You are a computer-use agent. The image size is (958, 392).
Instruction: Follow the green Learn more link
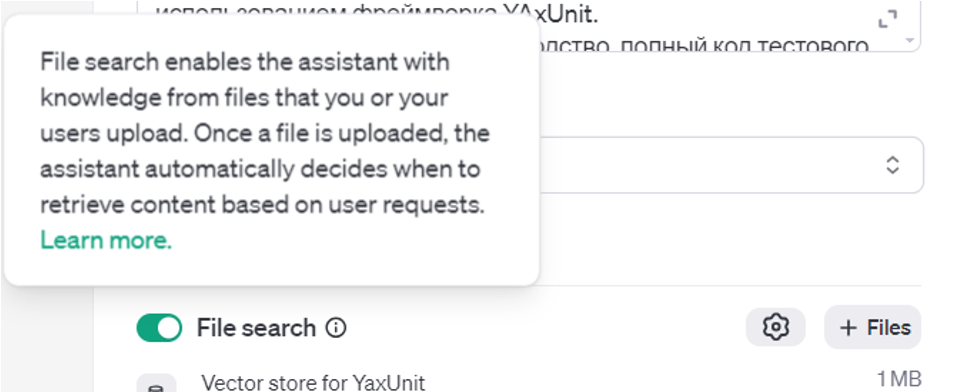click(x=106, y=241)
